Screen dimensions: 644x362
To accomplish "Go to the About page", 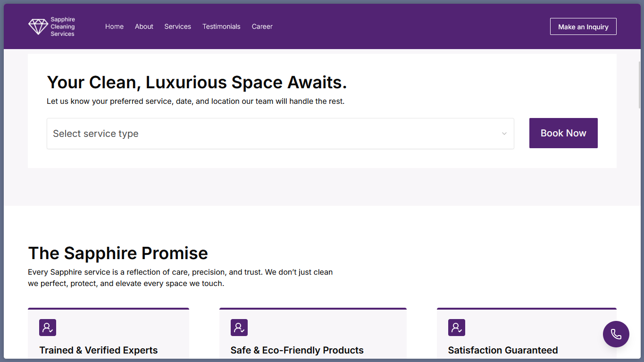I will tap(144, 26).
